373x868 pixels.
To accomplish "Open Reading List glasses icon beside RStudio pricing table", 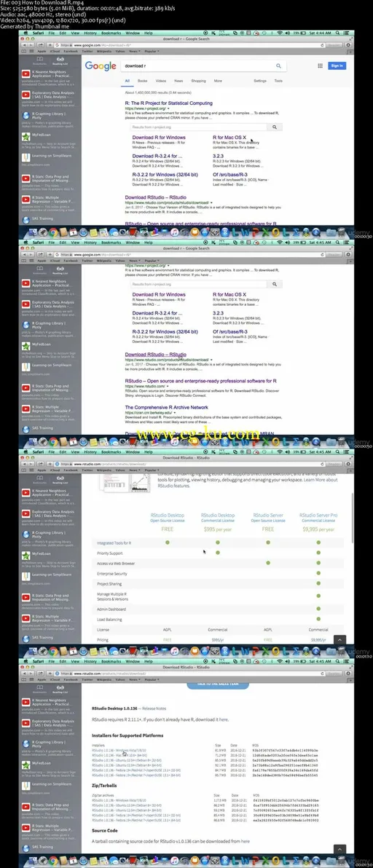I will [x=60, y=477].
